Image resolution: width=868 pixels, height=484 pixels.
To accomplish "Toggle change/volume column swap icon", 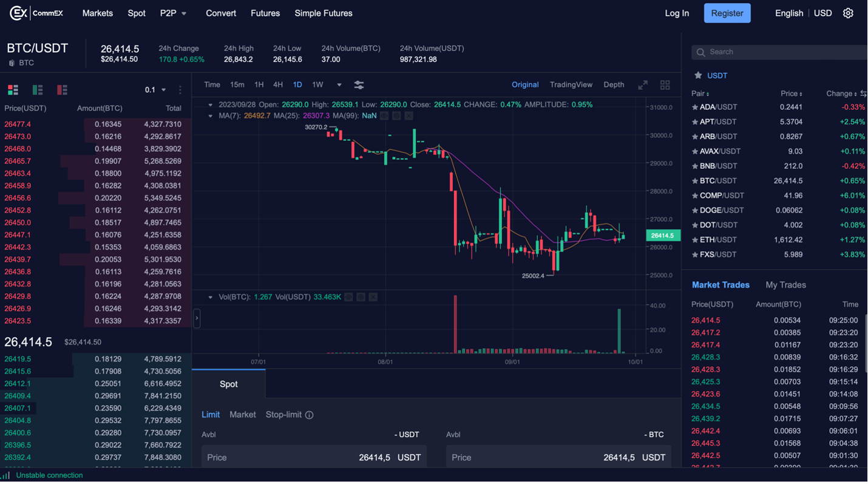I will click(863, 94).
